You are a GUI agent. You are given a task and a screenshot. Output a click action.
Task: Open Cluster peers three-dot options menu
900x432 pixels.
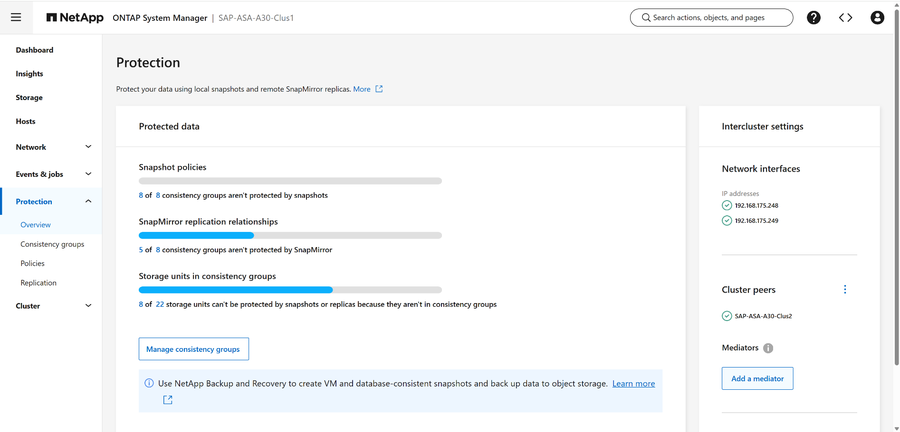coord(844,290)
